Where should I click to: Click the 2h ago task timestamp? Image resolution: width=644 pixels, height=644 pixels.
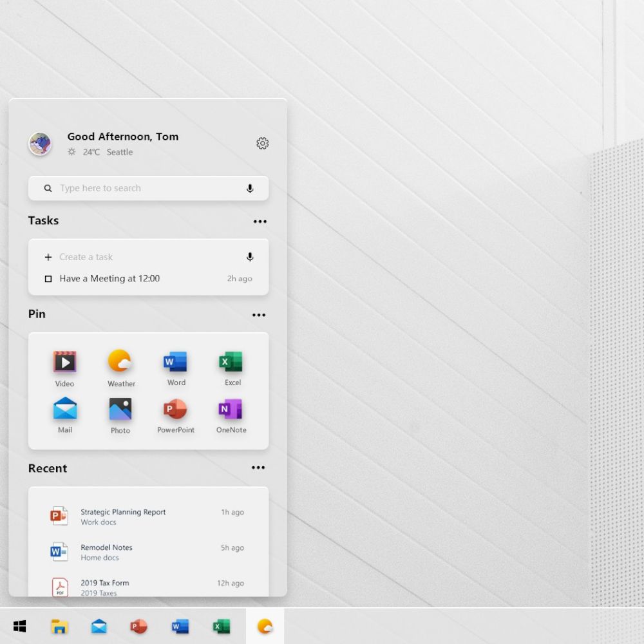point(240,278)
